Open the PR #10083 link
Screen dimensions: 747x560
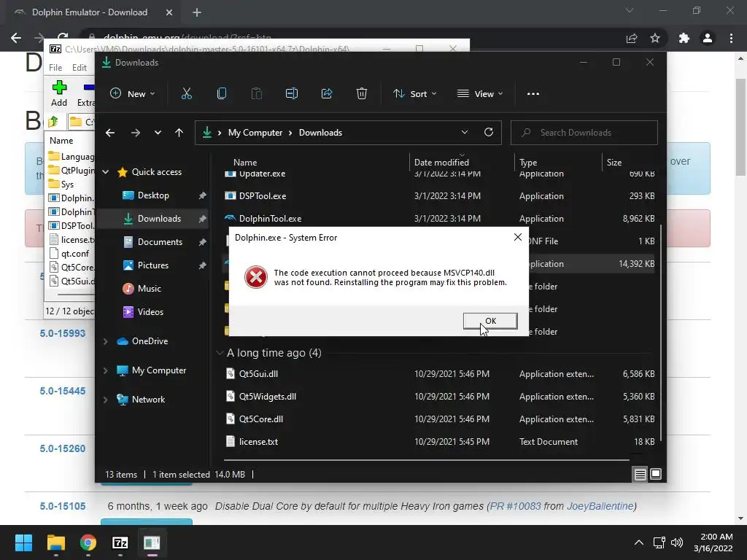tap(516, 506)
